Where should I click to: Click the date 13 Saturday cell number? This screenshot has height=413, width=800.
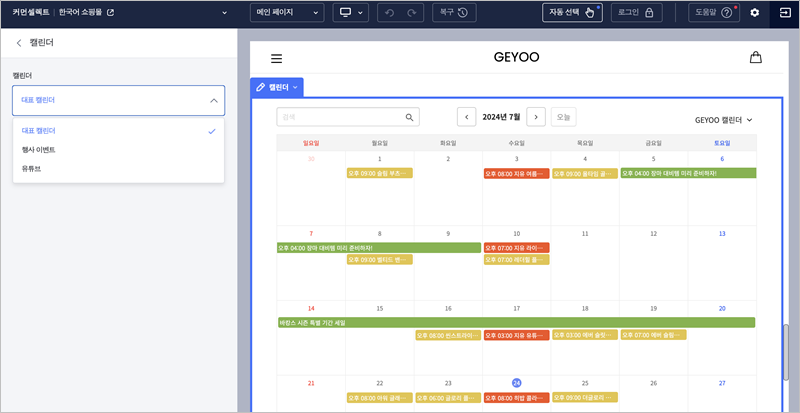coord(722,234)
